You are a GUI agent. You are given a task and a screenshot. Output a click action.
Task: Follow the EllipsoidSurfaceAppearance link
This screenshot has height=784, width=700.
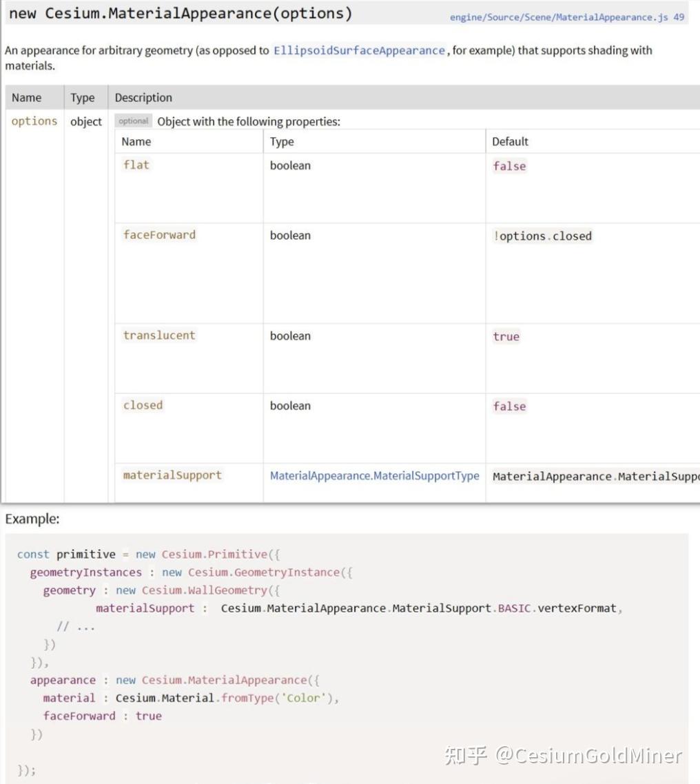(x=359, y=51)
